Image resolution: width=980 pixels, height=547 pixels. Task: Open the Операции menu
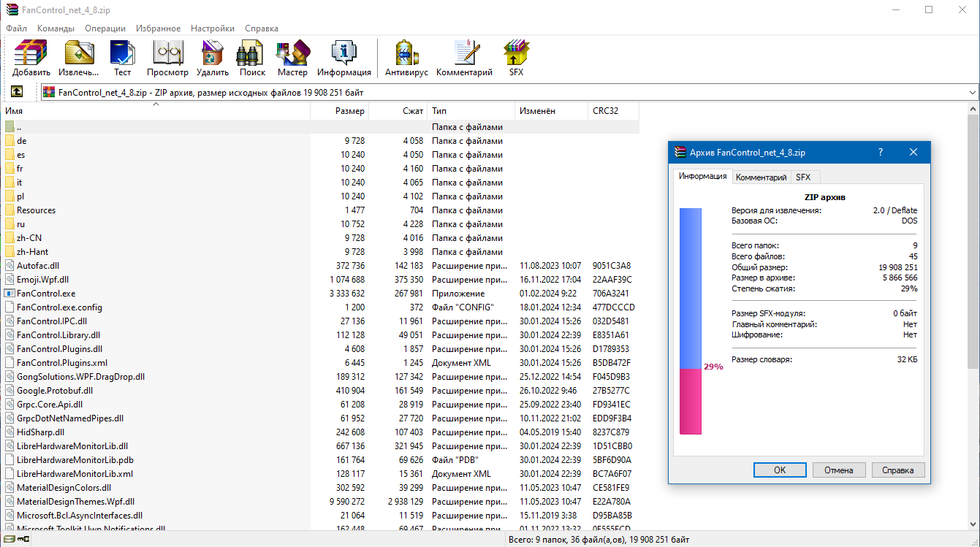click(105, 28)
